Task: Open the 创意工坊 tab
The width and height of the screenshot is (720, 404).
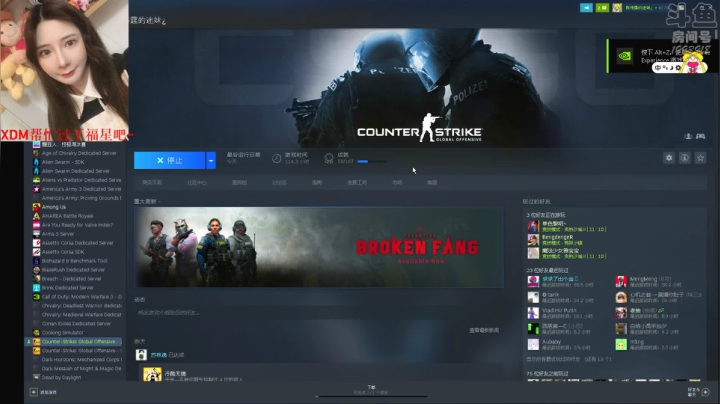Action: point(357,183)
